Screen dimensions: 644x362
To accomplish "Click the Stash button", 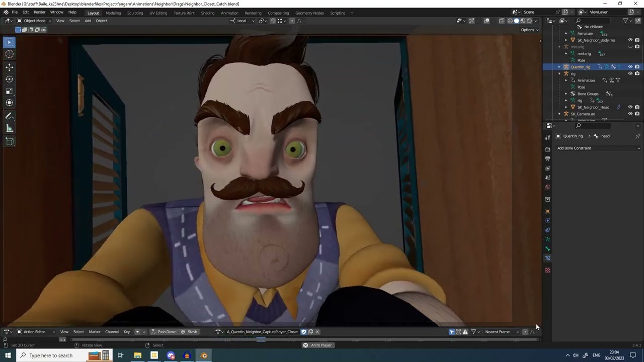I will point(189,332).
